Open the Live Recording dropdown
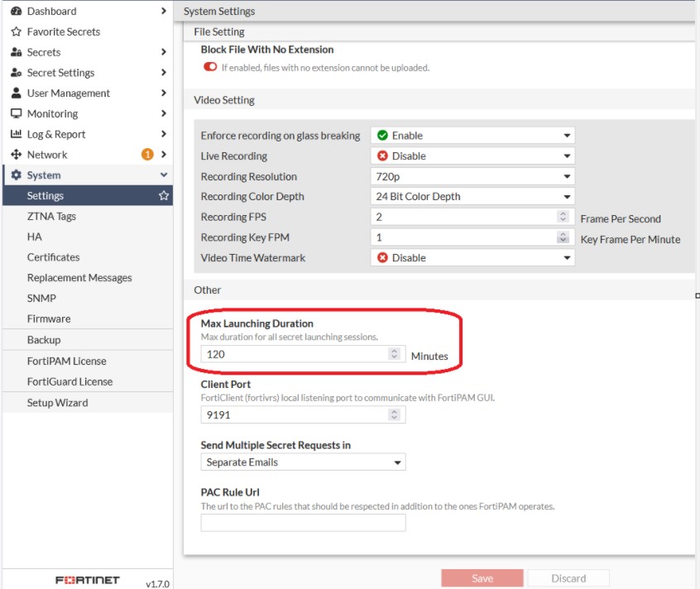 tap(472, 156)
